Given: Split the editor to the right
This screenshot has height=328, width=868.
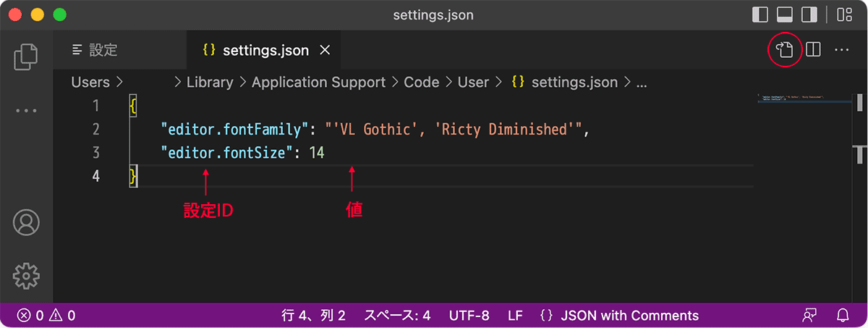Looking at the screenshot, I should [813, 50].
